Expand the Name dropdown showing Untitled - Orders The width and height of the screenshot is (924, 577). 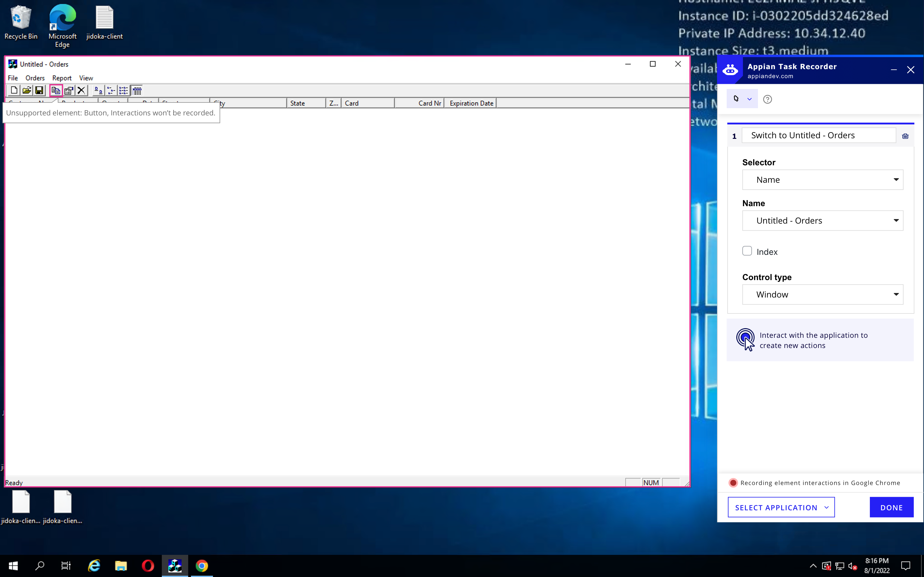click(822, 221)
